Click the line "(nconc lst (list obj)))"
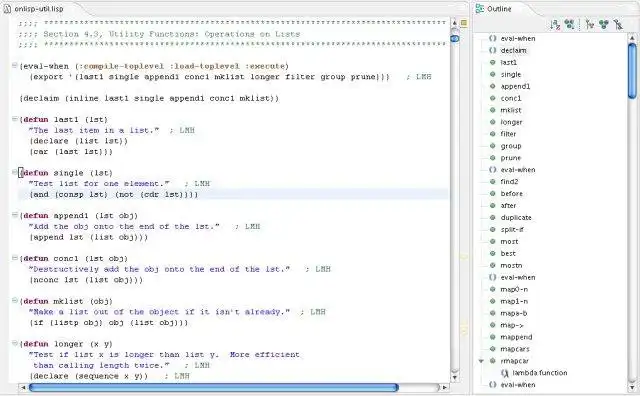 click(86, 280)
